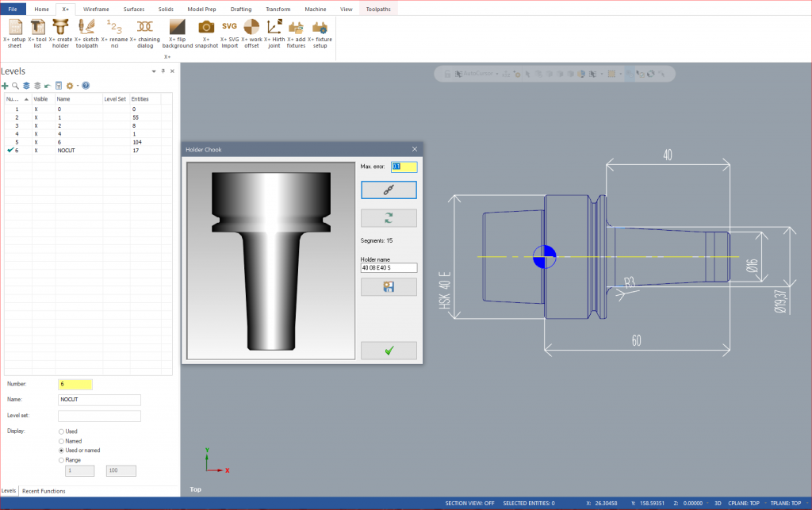Save the holder with the floppy disk button
This screenshot has height=510, width=812.
pyautogui.click(x=388, y=286)
